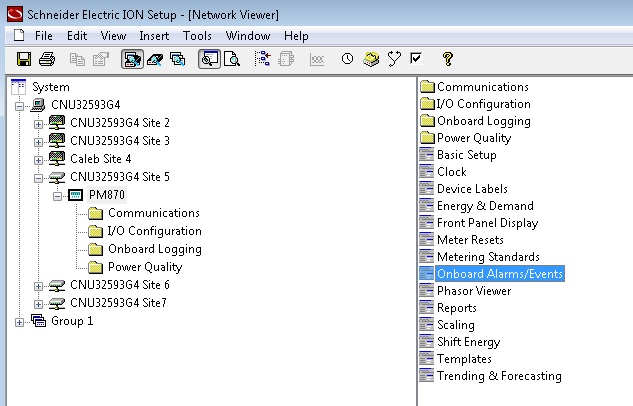Click the tree with red arrow icon
Viewport: 633px width, 406px height.
[x=262, y=59]
